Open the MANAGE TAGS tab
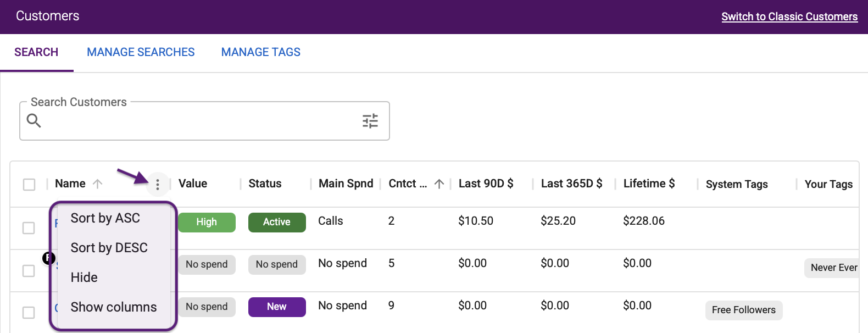Viewport: 868px width, 333px height. click(261, 52)
